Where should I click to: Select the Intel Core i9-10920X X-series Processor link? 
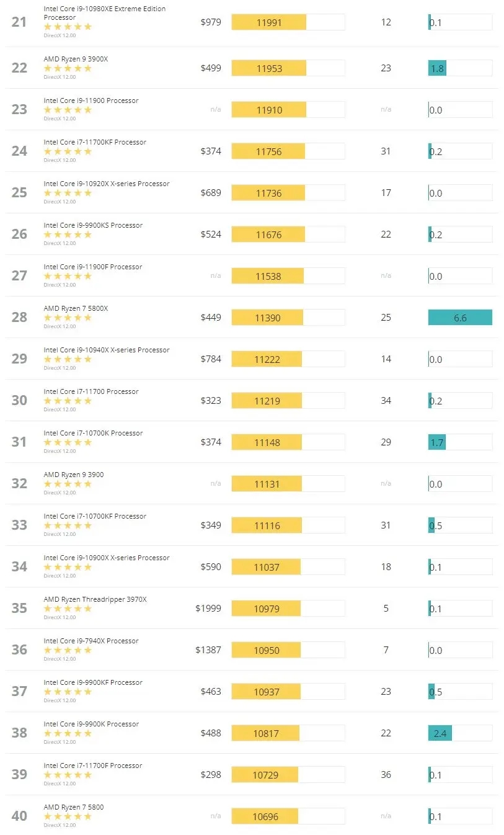106,184
